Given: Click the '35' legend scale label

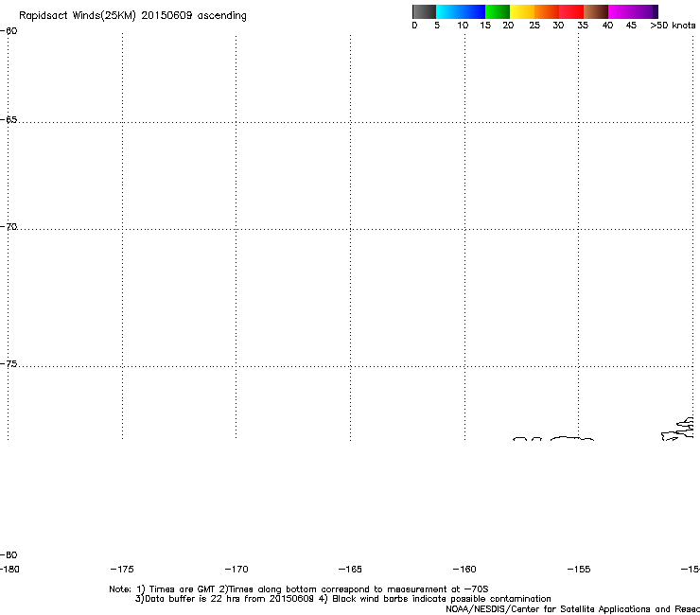Looking at the screenshot, I should tap(583, 26).
